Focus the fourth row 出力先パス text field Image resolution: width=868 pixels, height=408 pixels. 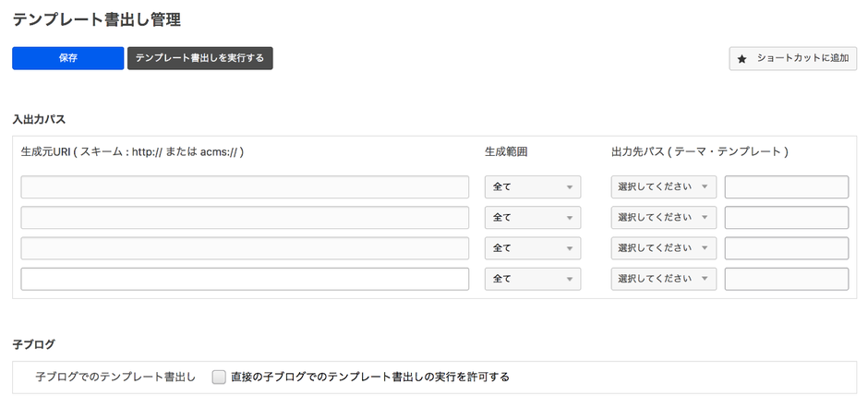pyautogui.click(x=786, y=279)
